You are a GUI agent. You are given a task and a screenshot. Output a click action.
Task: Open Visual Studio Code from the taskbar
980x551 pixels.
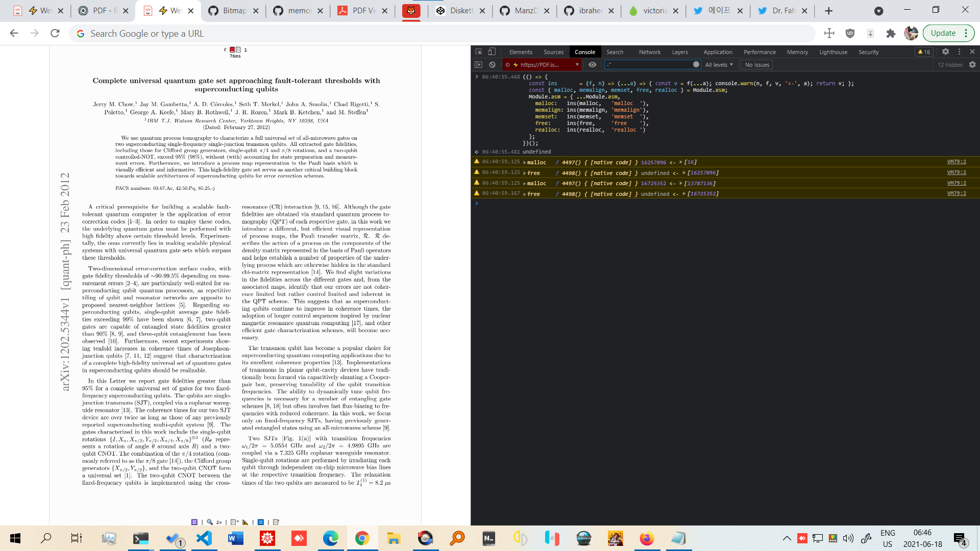click(x=204, y=538)
